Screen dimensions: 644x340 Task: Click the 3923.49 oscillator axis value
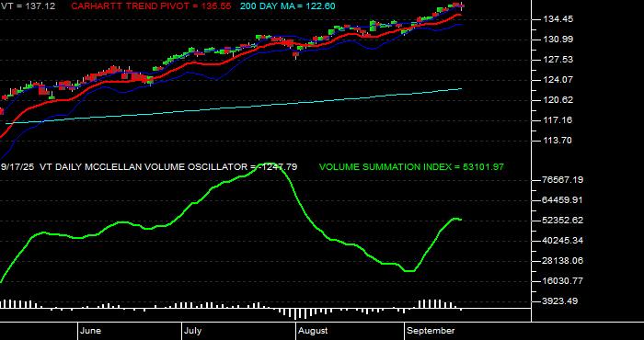click(560, 301)
